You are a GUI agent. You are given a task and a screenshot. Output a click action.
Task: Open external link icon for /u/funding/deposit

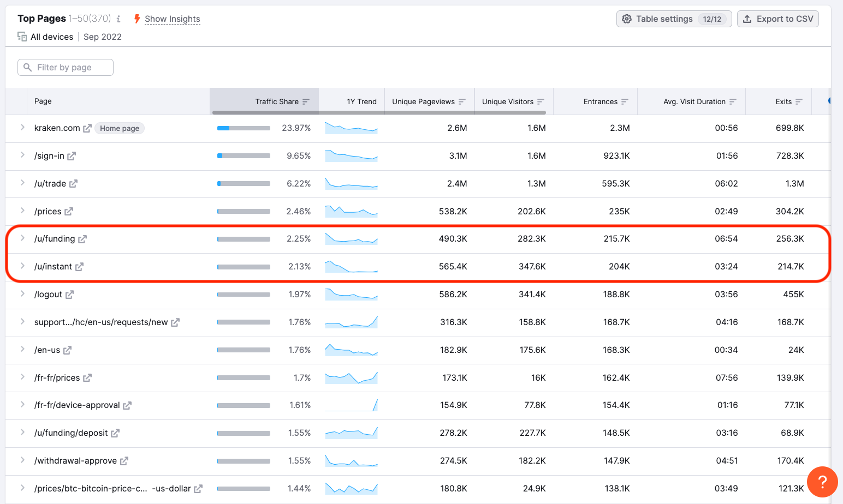115,433
